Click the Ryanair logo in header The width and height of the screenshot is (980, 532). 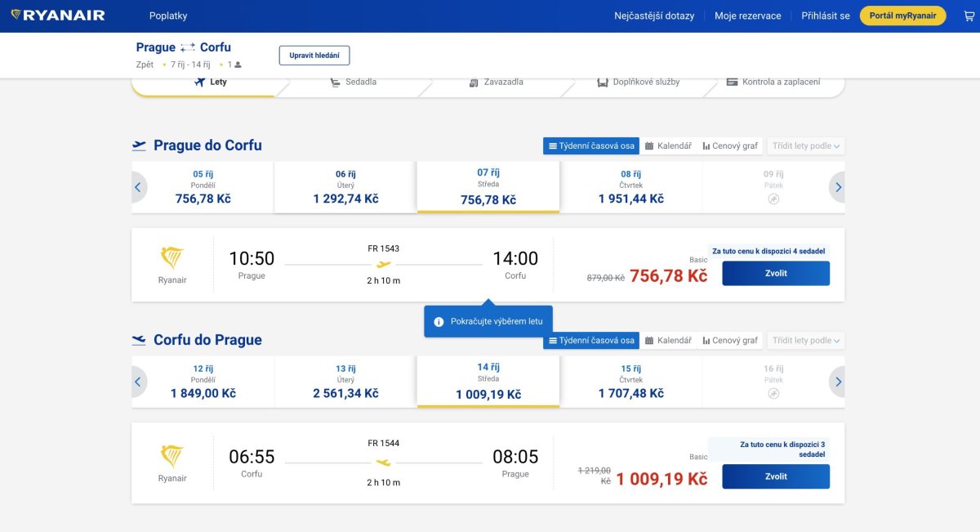pos(58,16)
